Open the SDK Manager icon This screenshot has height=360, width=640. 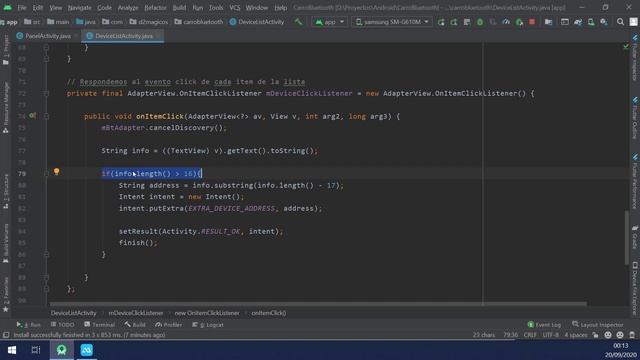tap(604, 22)
